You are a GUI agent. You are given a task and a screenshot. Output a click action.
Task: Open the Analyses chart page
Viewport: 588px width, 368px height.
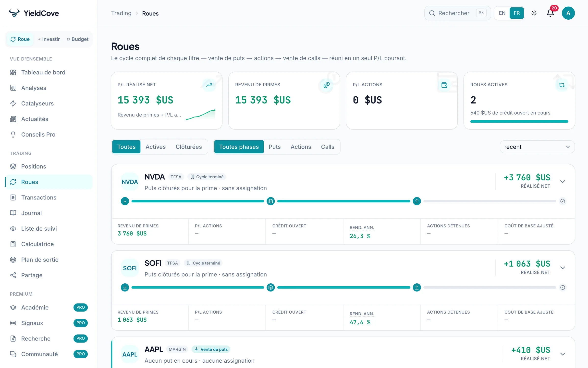pyautogui.click(x=49, y=88)
